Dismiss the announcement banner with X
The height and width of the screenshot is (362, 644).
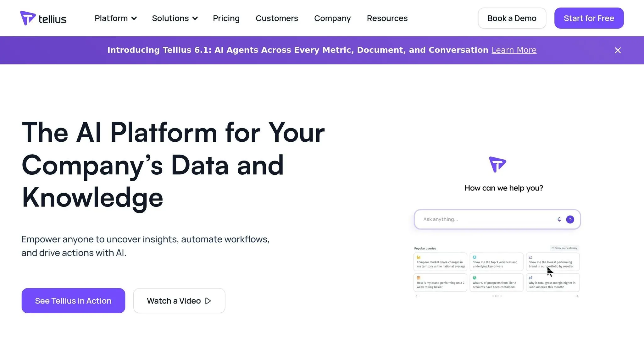click(x=618, y=50)
